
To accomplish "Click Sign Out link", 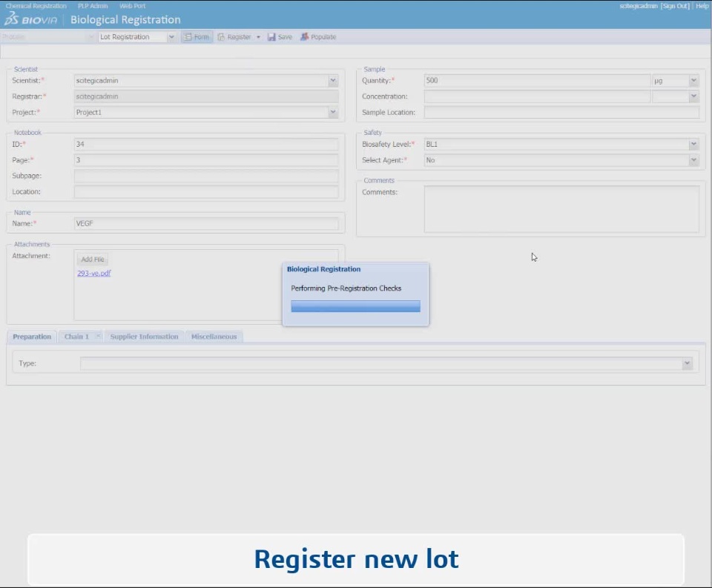I will [675, 6].
